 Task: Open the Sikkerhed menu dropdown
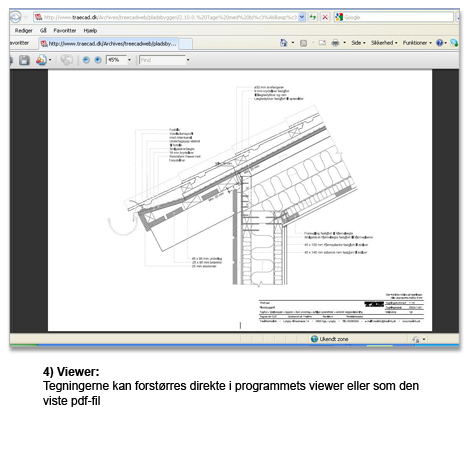(384, 43)
